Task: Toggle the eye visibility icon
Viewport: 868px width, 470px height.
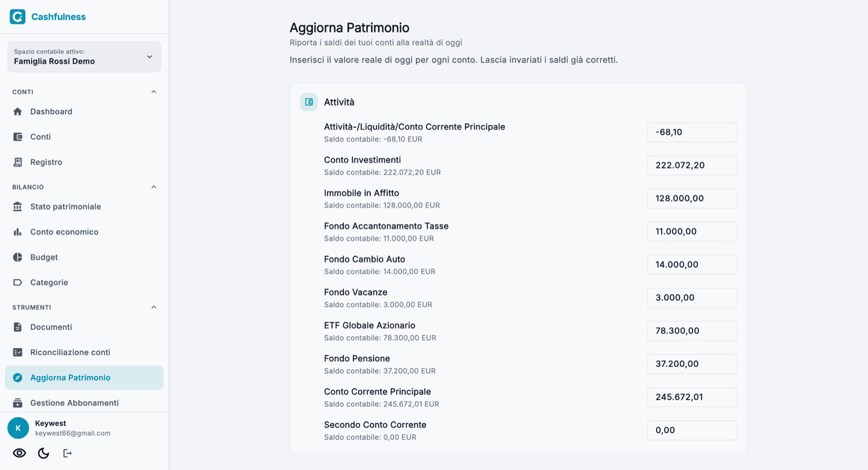Action: click(20, 453)
